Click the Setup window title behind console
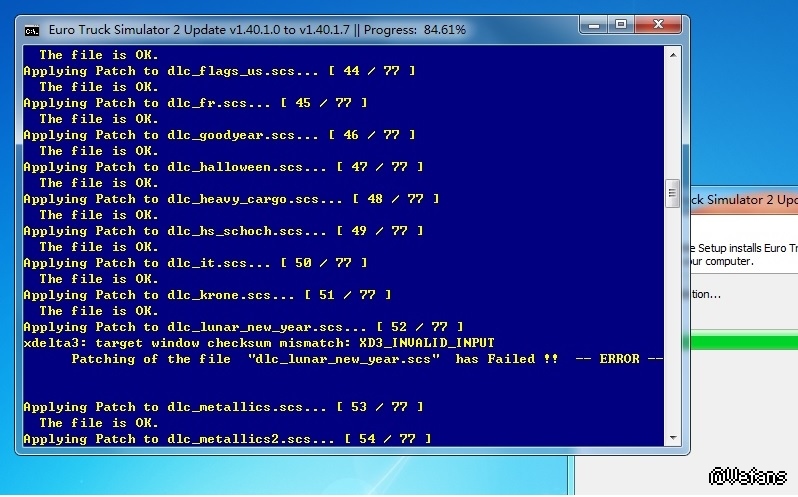The height and width of the screenshot is (497, 798). 744,199
